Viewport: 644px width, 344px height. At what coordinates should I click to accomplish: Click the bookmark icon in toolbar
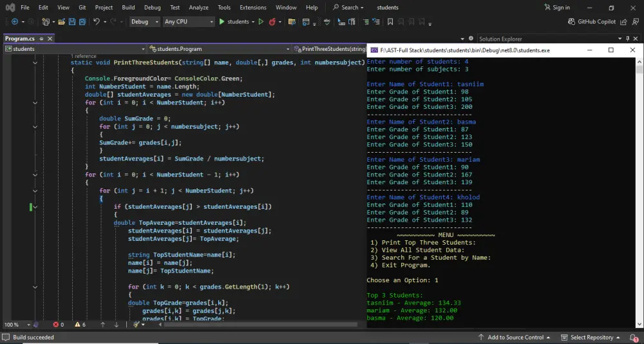[x=390, y=22]
